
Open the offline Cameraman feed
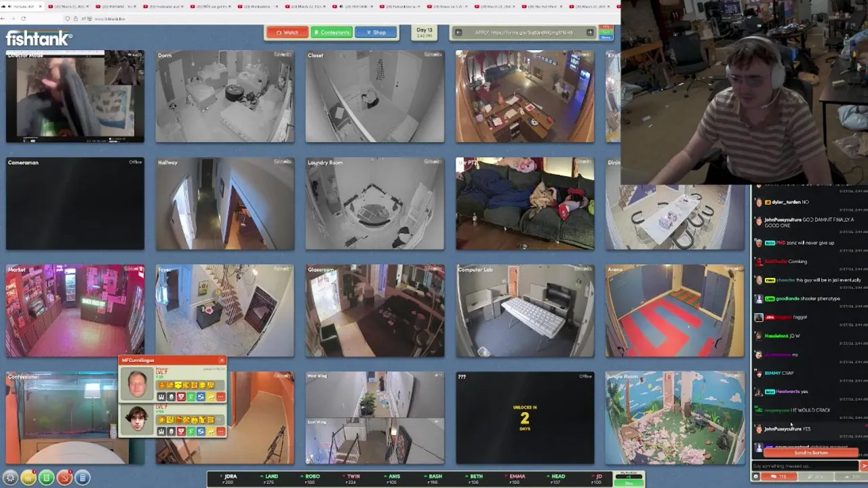tap(75, 203)
